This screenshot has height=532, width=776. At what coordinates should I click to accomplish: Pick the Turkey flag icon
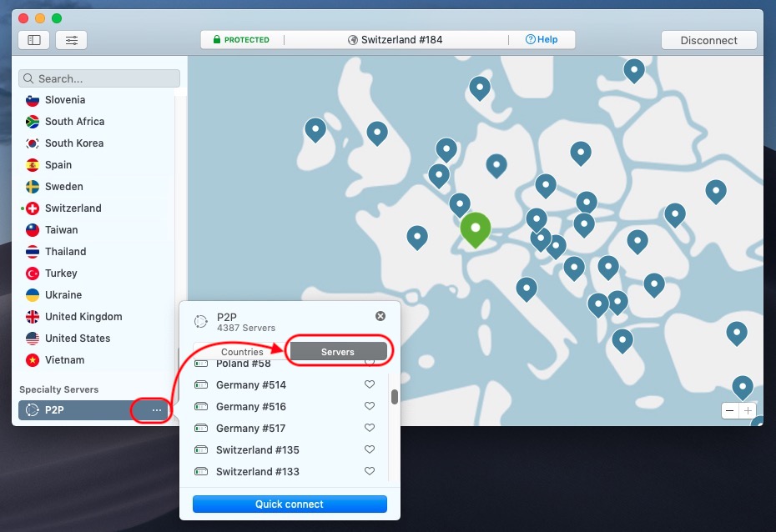[x=33, y=274]
